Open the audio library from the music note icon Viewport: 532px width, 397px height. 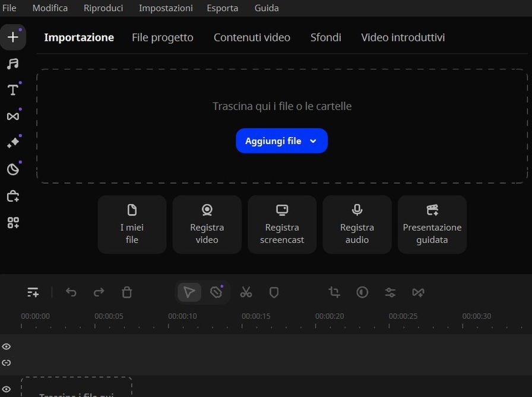pos(12,63)
